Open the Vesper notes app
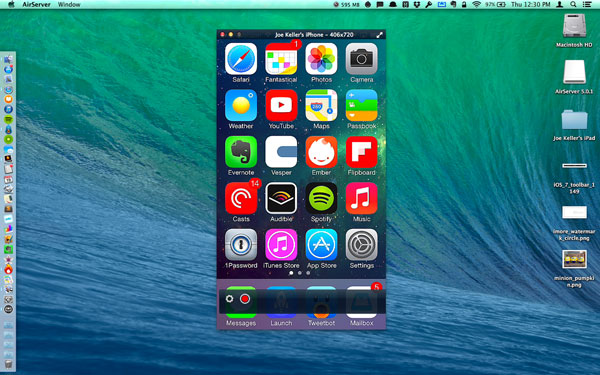 [x=281, y=152]
